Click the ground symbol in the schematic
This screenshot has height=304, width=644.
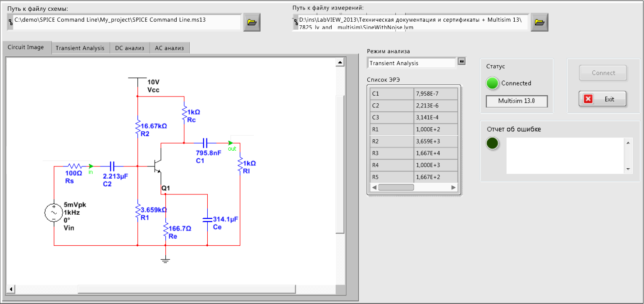pyautogui.click(x=165, y=259)
